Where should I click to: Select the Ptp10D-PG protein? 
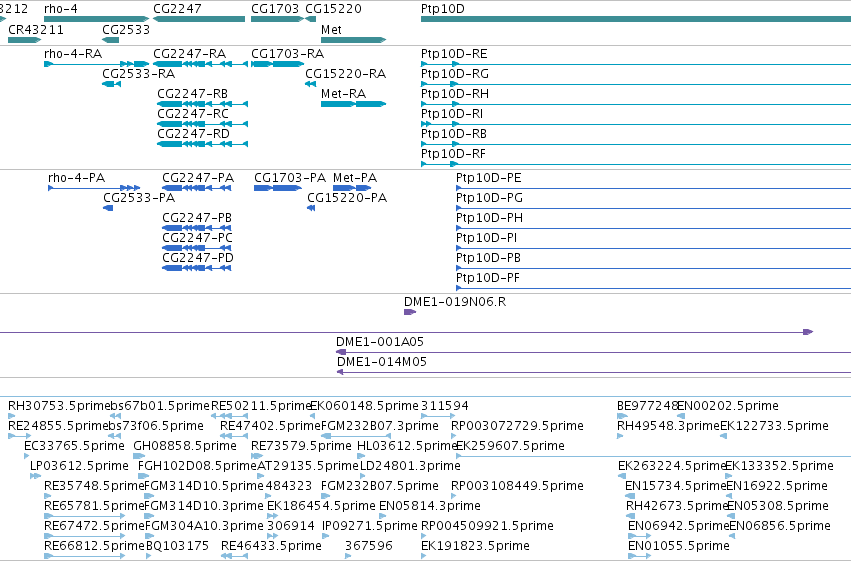tap(653, 208)
